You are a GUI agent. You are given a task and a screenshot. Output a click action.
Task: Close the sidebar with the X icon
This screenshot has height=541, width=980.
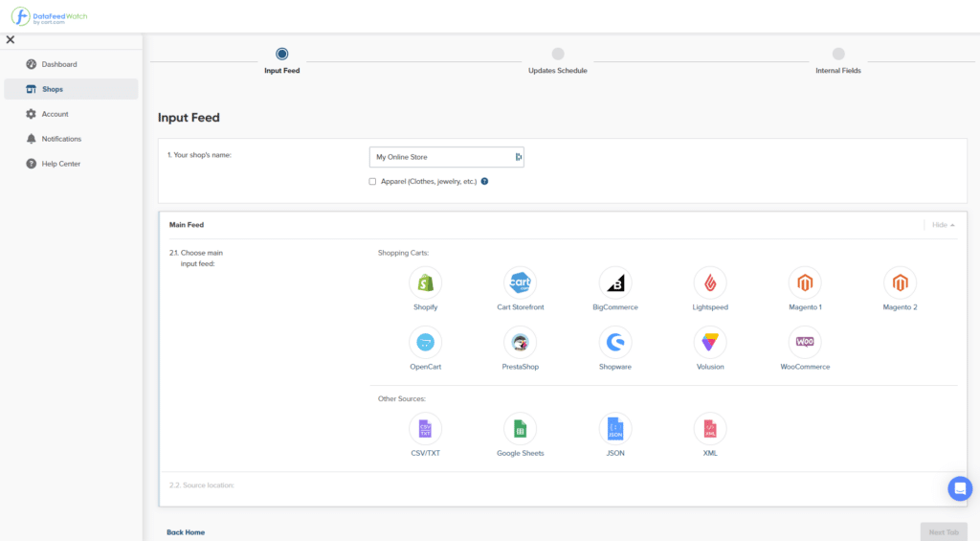point(11,39)
